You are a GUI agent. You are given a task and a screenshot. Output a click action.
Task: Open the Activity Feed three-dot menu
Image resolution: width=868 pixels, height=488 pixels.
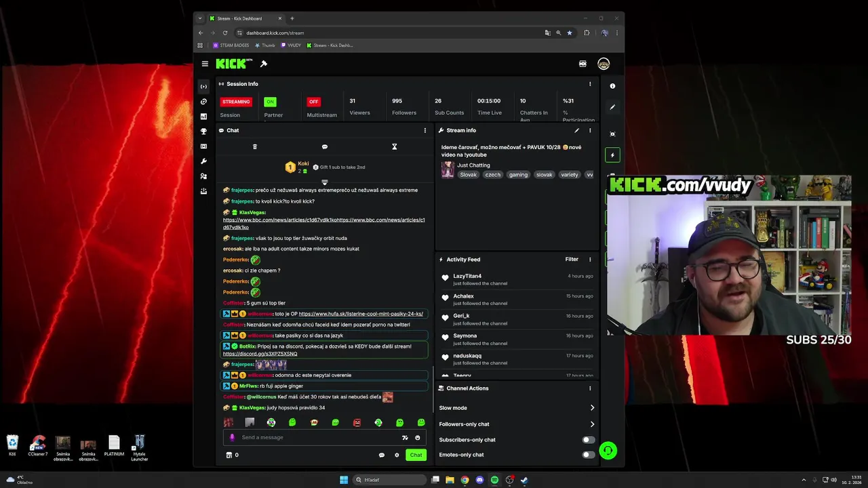click(x=590, y=259)
